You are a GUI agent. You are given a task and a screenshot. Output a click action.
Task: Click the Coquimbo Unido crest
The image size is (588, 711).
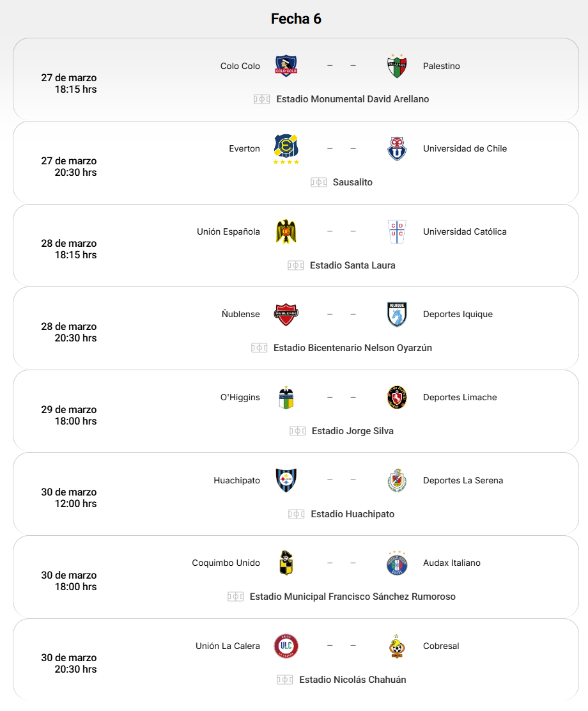pyautogui.click(x=286, y=563)
